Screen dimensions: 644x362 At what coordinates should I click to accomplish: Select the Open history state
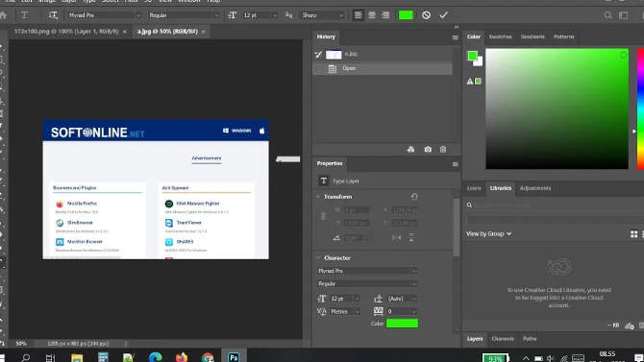[383, 68]
